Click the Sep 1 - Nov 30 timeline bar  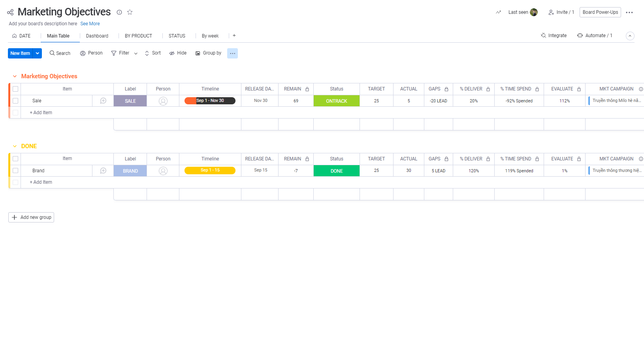(210, 101)
